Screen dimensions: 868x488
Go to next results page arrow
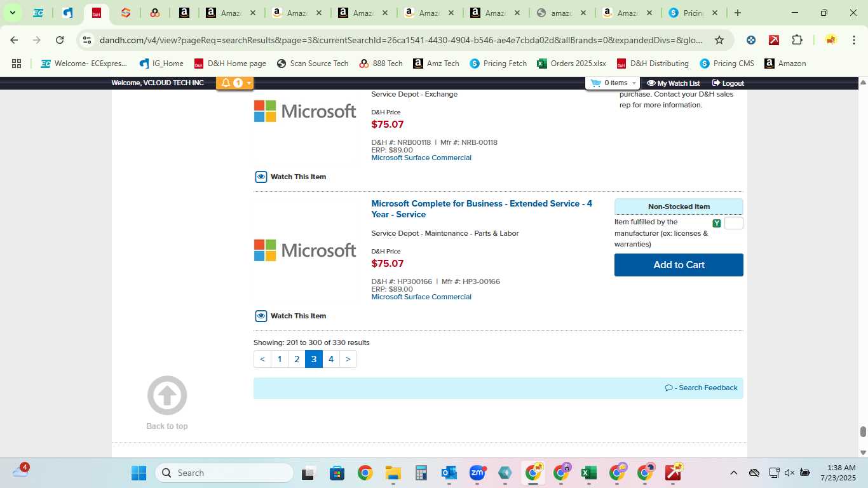pos(348,359)
